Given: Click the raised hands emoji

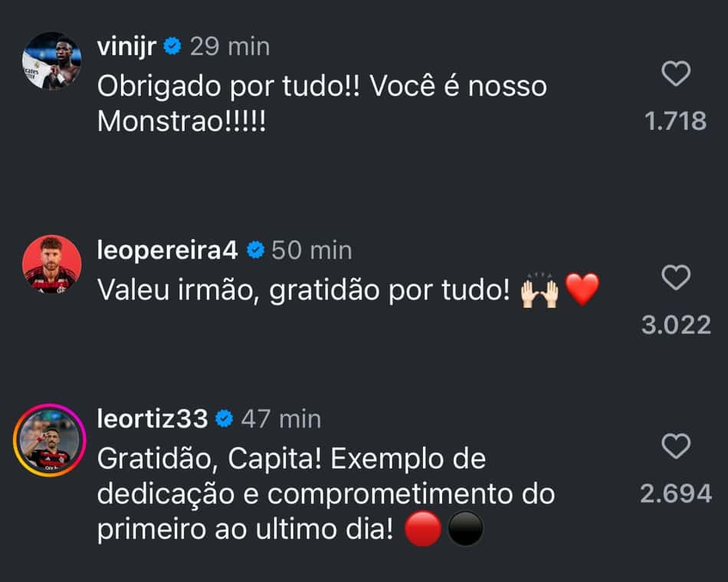Looking at the screenshot, I should [539, 290].
